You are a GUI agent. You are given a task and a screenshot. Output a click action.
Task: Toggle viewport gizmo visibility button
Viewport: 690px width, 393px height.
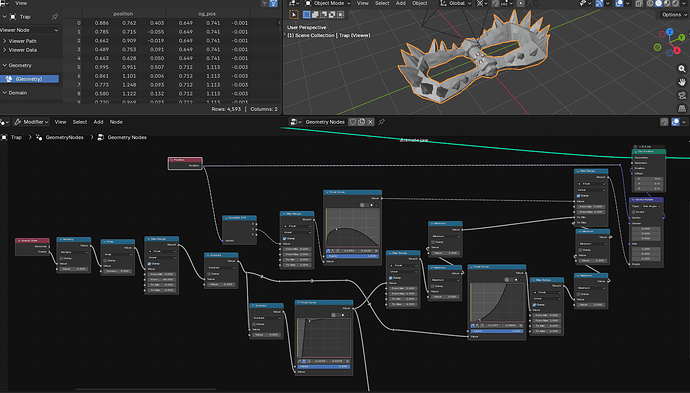599,3
